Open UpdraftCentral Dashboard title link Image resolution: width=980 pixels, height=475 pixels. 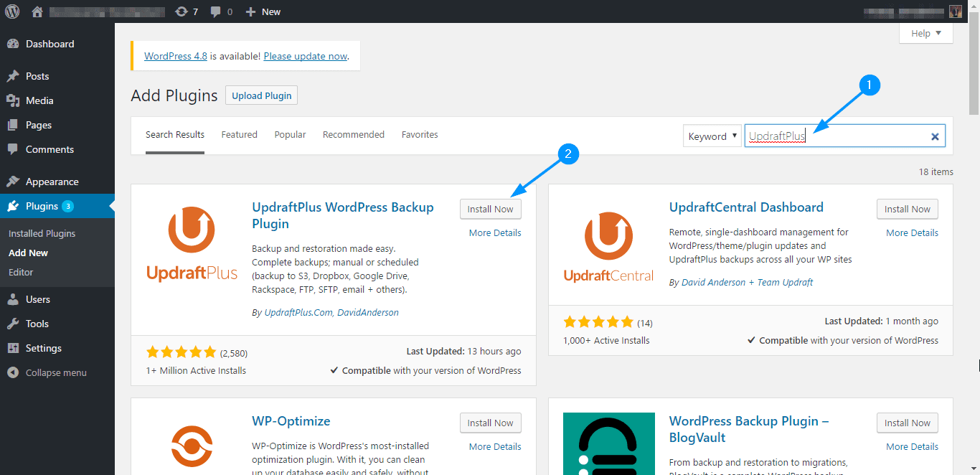click(x=746, y=207)
